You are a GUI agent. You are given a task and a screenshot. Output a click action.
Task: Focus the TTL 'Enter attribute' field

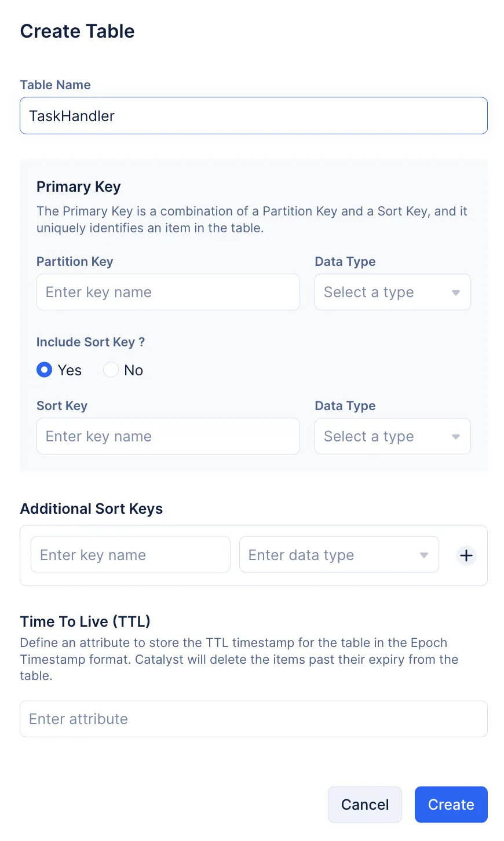tap(253, 719)
